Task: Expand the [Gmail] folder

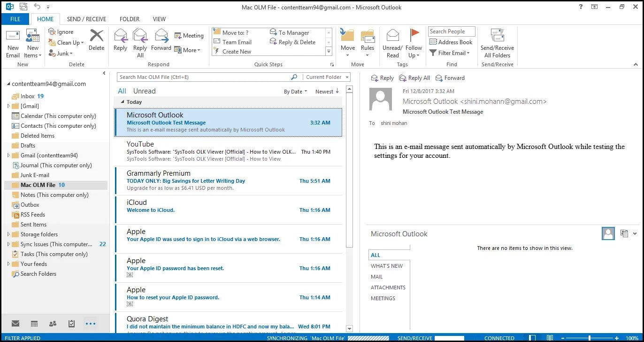Action: (8, 106)
